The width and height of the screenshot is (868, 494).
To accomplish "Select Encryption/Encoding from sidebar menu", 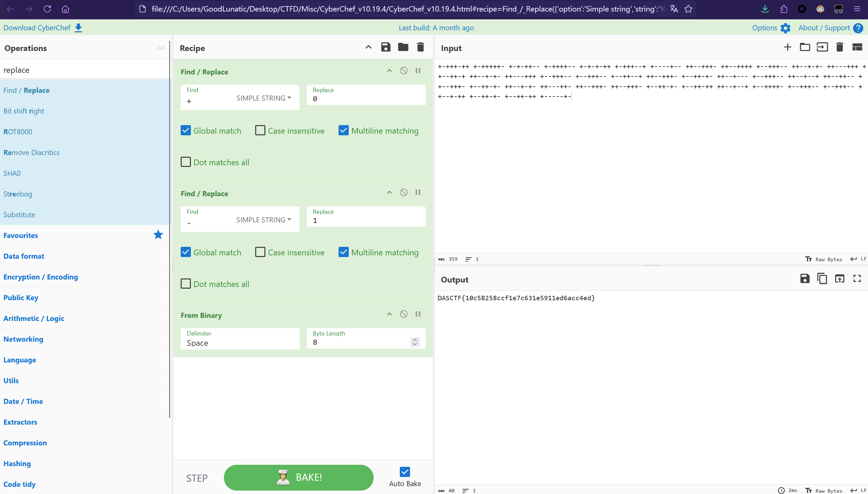I will coord(40,276).
